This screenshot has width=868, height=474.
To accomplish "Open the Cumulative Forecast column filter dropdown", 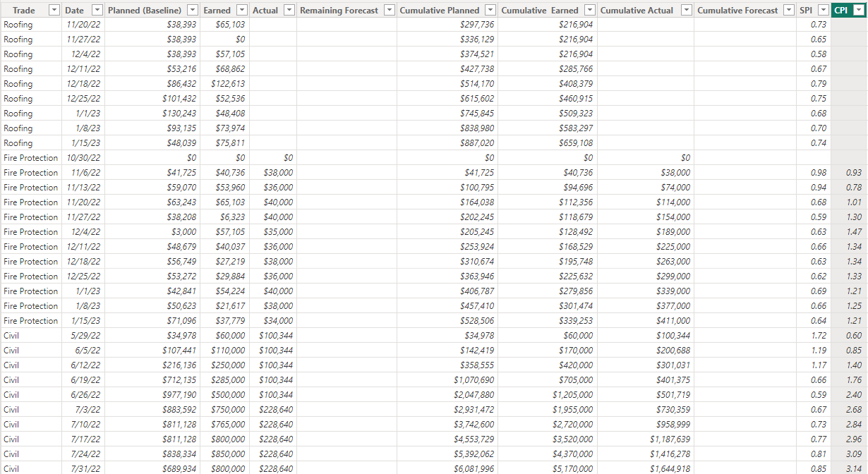I will click(790, 11).
